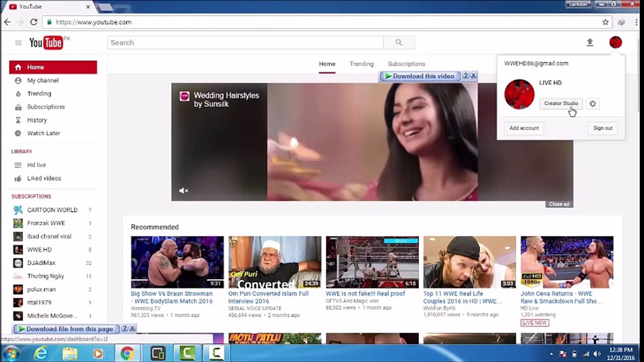This screenshot has height=362, width=644.
Task: Click 'Om Puri Converted Islam' title link
Action: click(x=268, y=297)
